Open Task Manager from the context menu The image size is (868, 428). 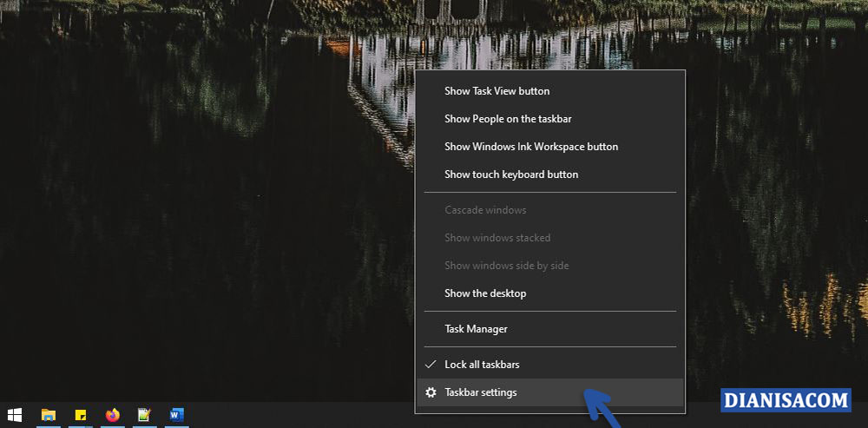[x=550, y=329]
